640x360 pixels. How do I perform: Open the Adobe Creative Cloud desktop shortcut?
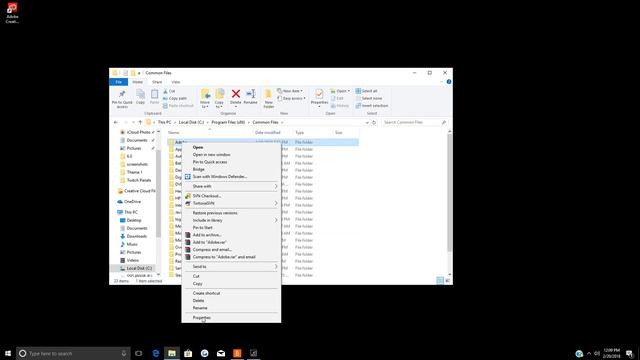click(x=12, y=13)
